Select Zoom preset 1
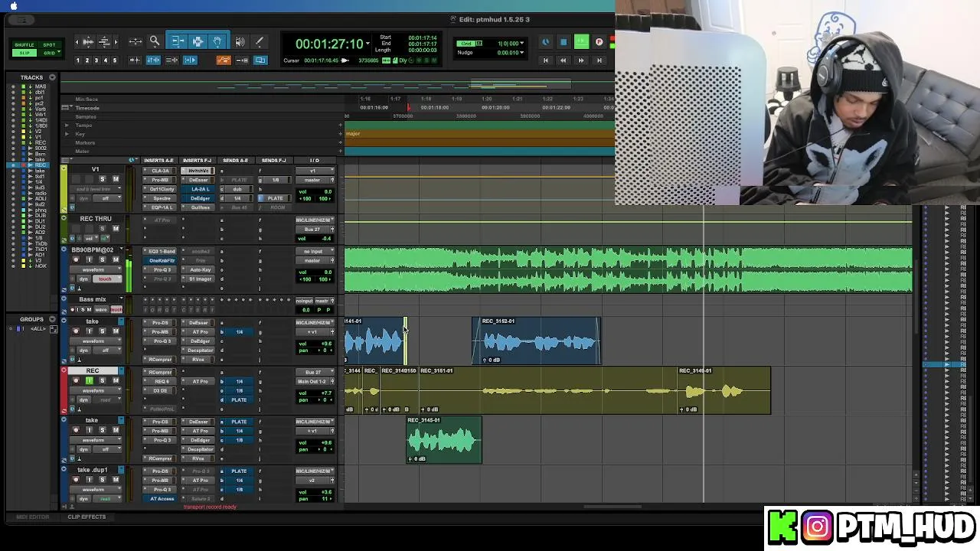The height and width of the screenshot is (551, 980). click(78, 60)
